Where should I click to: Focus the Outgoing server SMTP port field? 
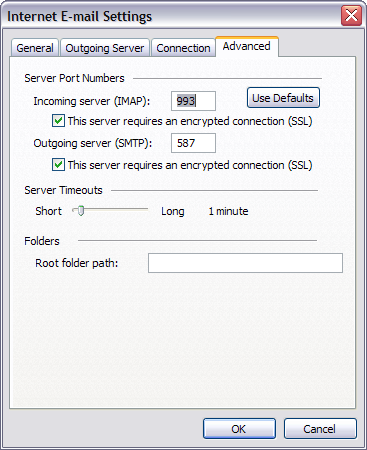pos(193,143)
